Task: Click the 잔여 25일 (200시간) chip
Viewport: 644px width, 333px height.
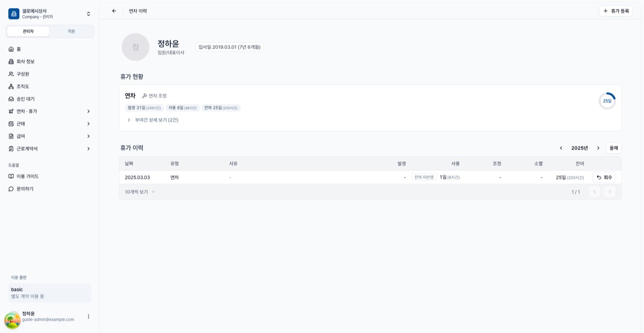Action: (221, 108)
